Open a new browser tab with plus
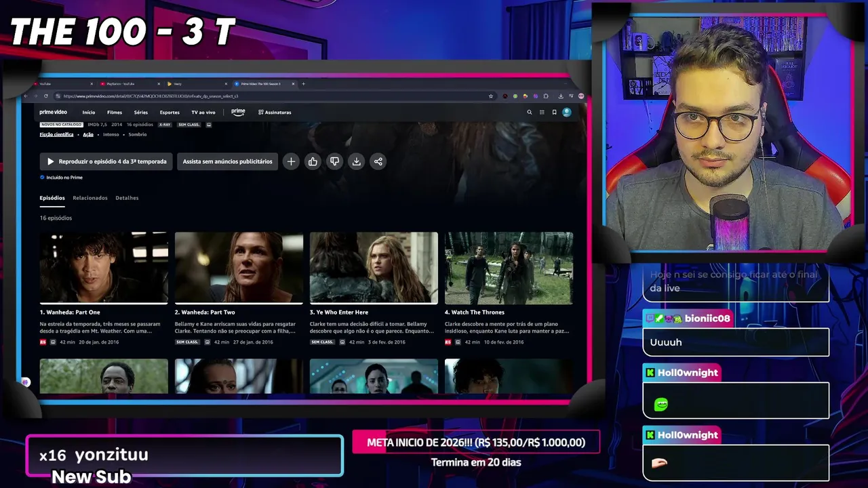Image resolution: width=868 pixels, height=488 pixels. pyautogui.click(x=303, y=84)
